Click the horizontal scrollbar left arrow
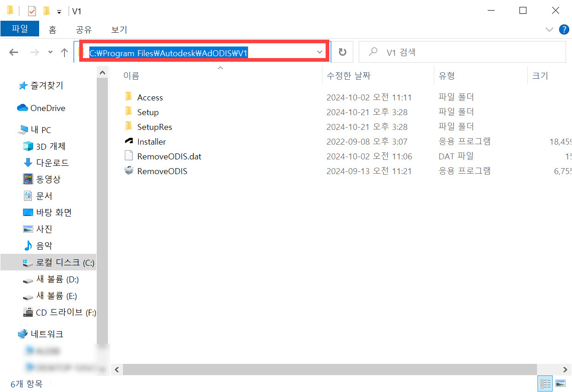This screenshot has height=392, width=572. [x=117, y=369]
